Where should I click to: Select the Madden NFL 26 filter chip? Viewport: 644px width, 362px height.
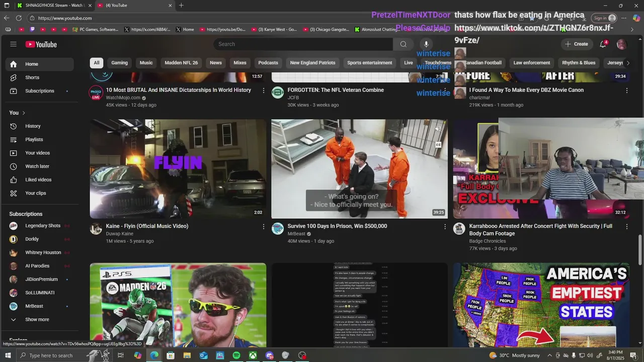pyautogui.click(x=181, y=63)
